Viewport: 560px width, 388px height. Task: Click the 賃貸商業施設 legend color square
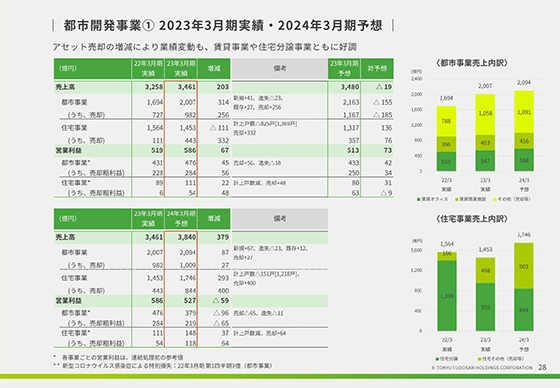coord(456,199)
